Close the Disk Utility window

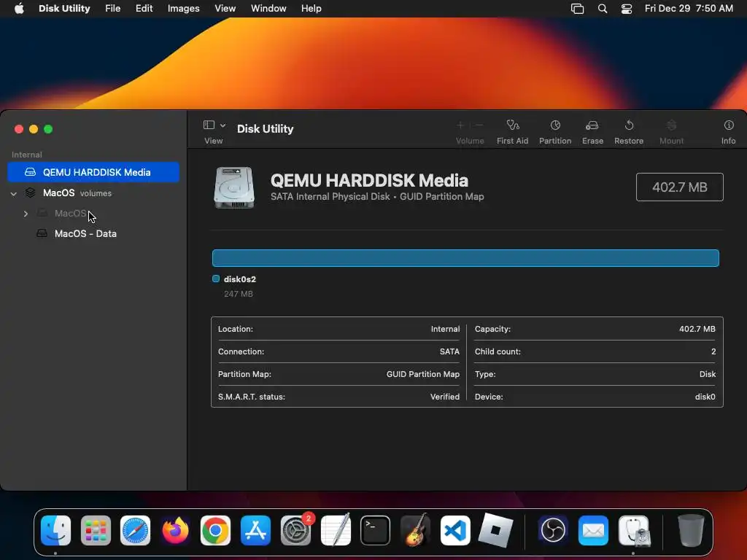19,129
